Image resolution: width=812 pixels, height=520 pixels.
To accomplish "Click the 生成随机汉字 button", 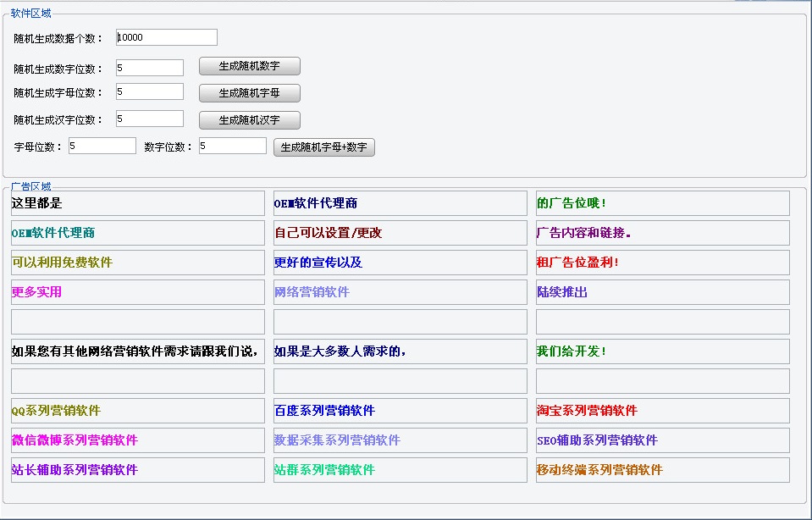I will (x=249, y=120).
